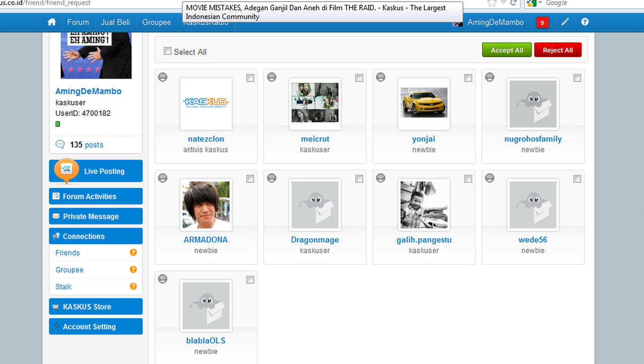Click the speech bubble icon beside 135 posts
Image resolution: width=644 pixels, height=364 pixels.
pyautogui.click(x=60, y=144)
